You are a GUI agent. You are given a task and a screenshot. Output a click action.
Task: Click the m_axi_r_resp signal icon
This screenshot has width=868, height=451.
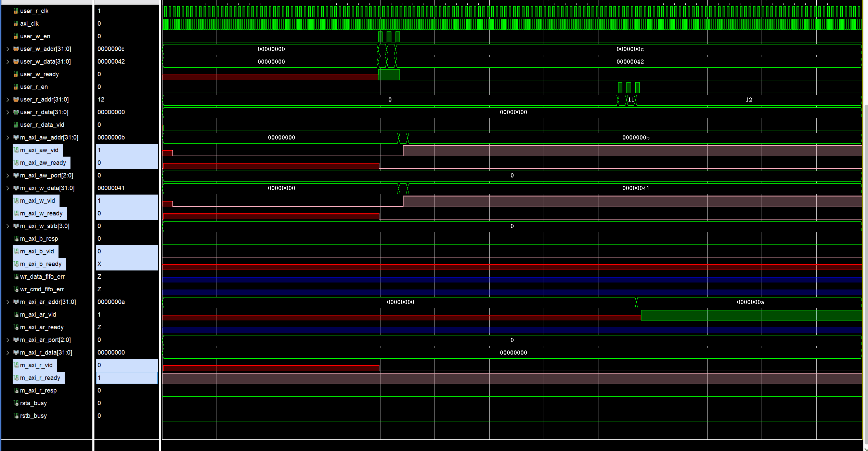[16, 390]
